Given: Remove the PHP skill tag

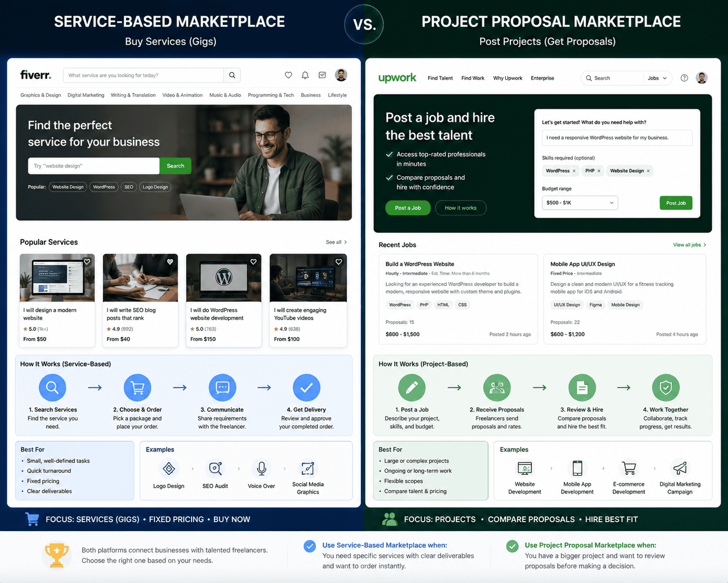Looking at the screenshot, I should 599,171.
